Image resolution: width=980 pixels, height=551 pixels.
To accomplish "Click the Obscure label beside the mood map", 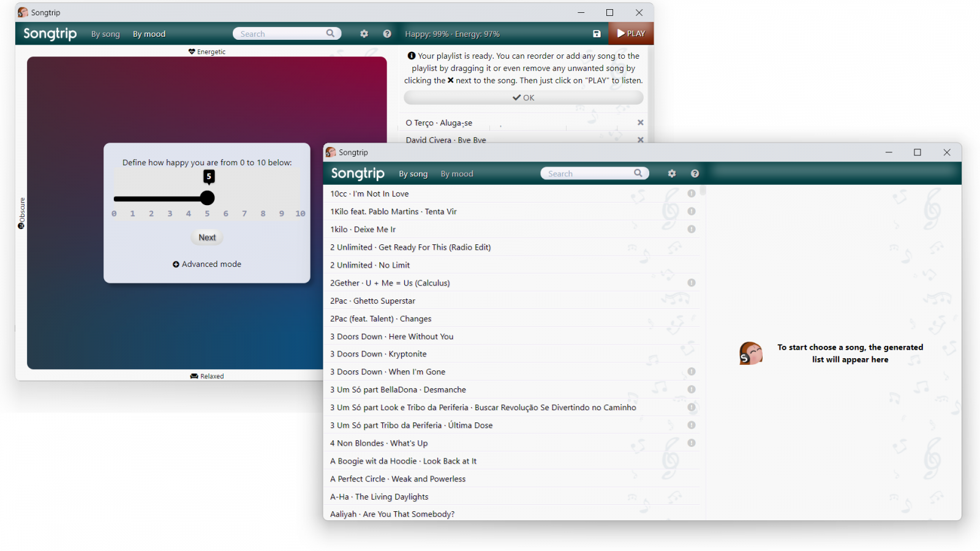I will [21, 213].
